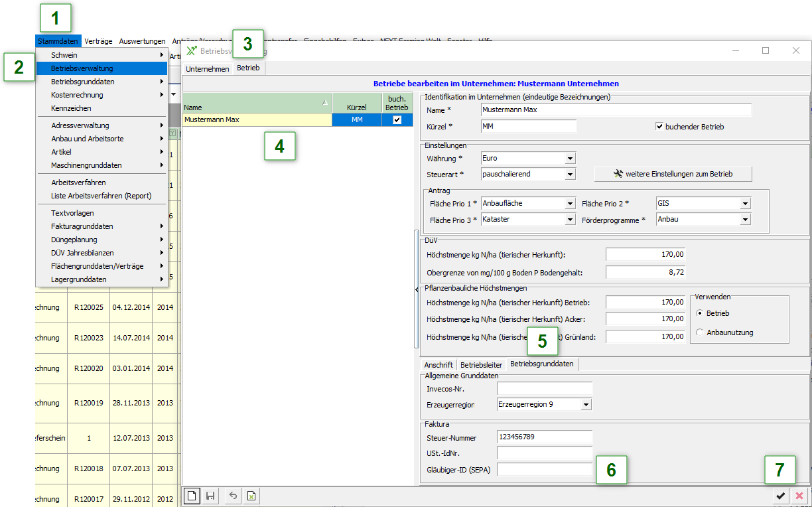
Task: Click 'weitere Einstellungen zum Betrieb' button
Action: 673,174
